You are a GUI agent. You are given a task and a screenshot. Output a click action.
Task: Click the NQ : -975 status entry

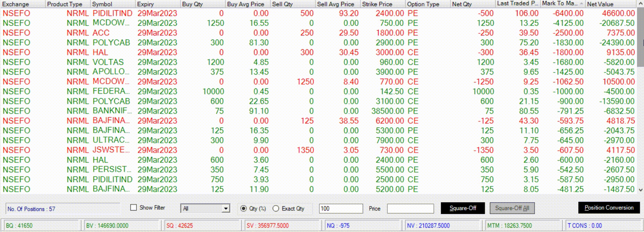pyautogui.click(x=338, y=225)
